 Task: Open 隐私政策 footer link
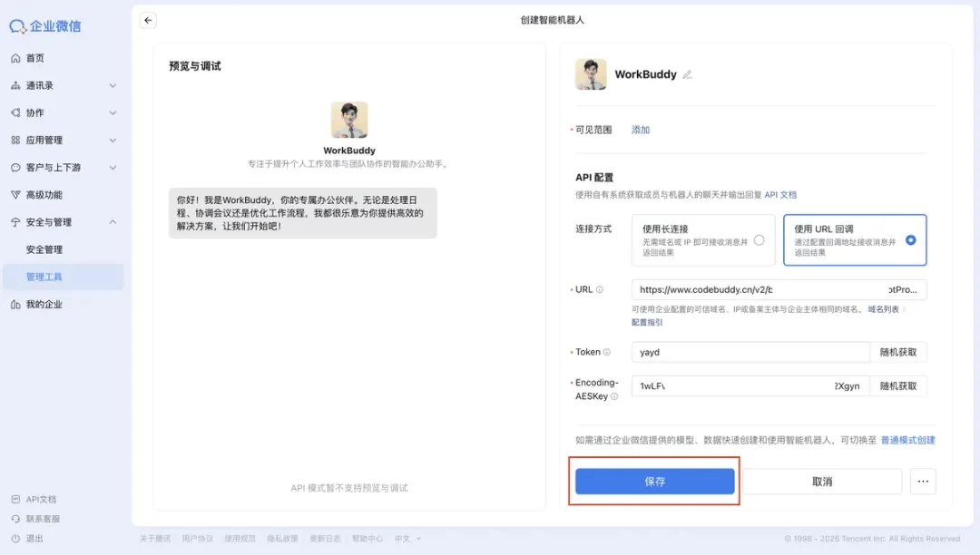click(282, 538)
